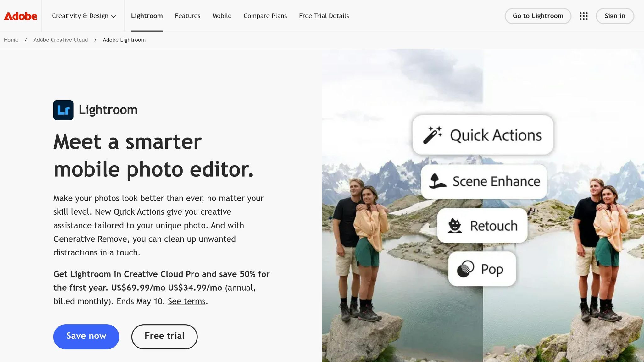
Task: Open the app switcher grid icon
Action: [x=584, y=16]
